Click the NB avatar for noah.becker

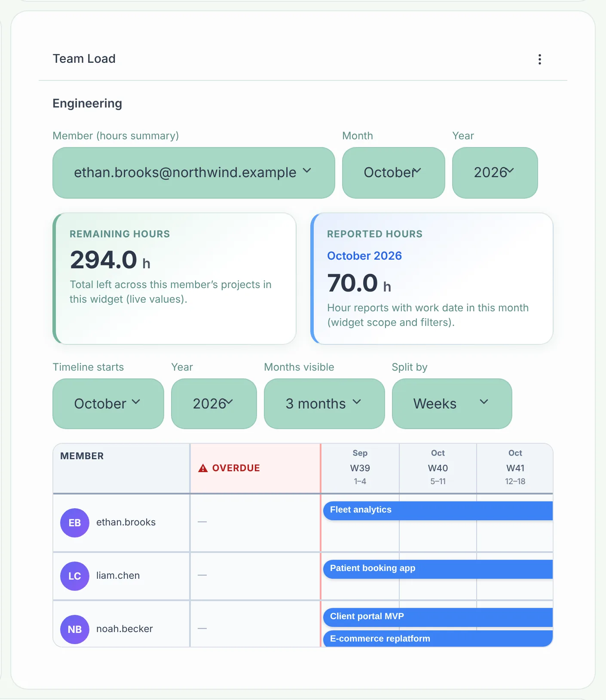pos(75,629)
